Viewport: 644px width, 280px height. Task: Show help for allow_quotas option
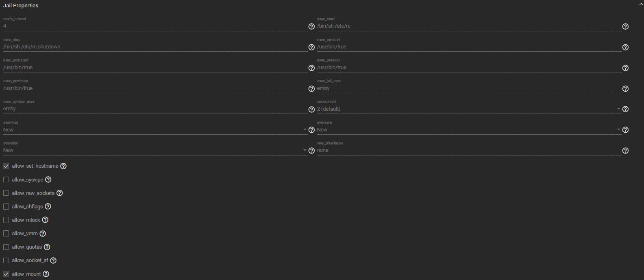[47, 247]
